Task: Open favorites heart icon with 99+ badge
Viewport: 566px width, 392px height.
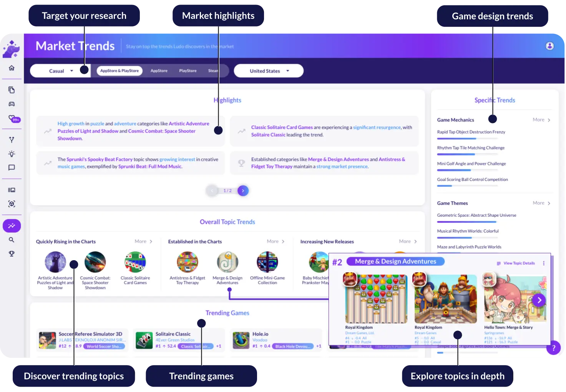Action: (12, 118)
